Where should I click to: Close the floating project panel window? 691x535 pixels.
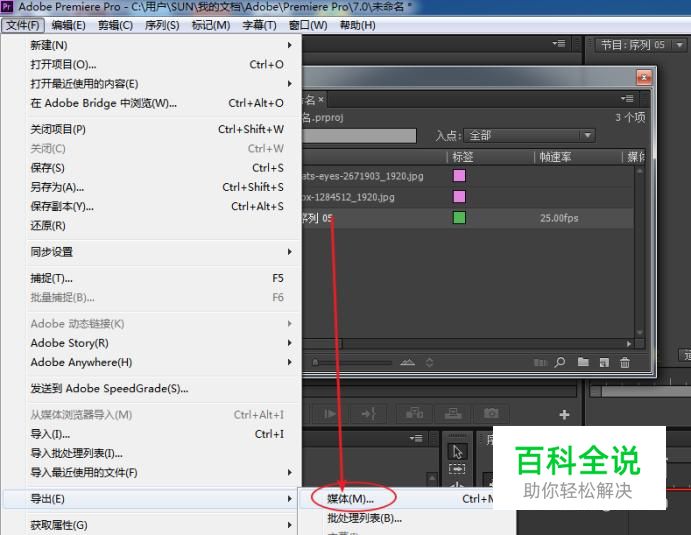pyautogui.click(x=644, y=77)
